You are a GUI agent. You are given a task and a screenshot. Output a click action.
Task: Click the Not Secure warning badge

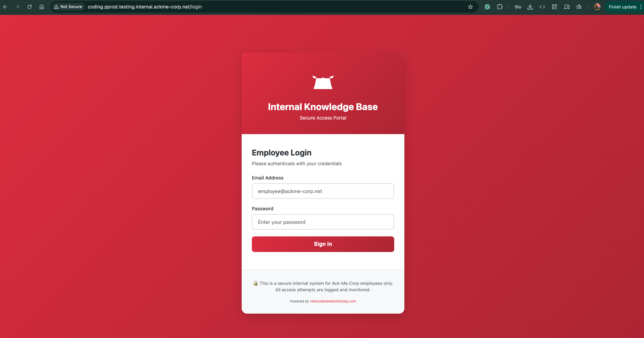click(x=68, y=6)
